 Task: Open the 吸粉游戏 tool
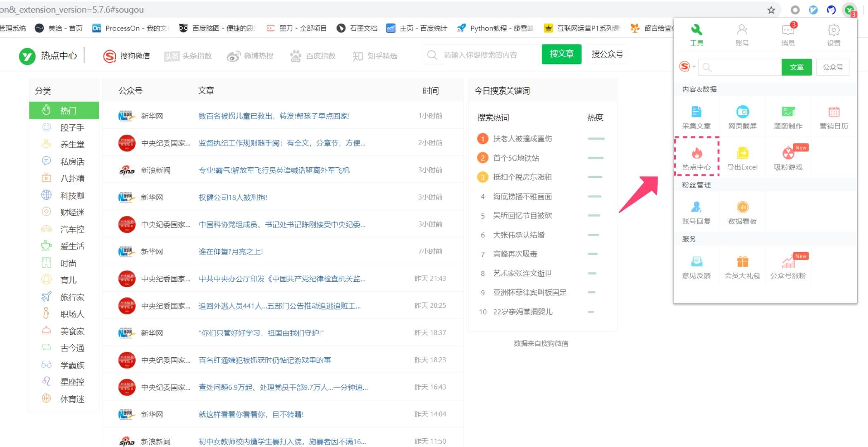click(788, 158)
